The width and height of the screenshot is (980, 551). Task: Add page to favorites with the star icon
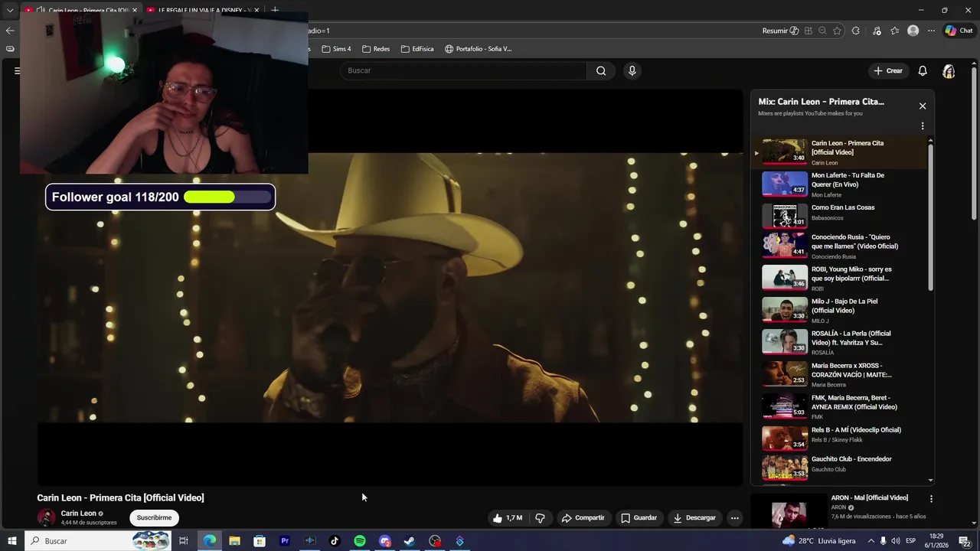pos(837,31)
